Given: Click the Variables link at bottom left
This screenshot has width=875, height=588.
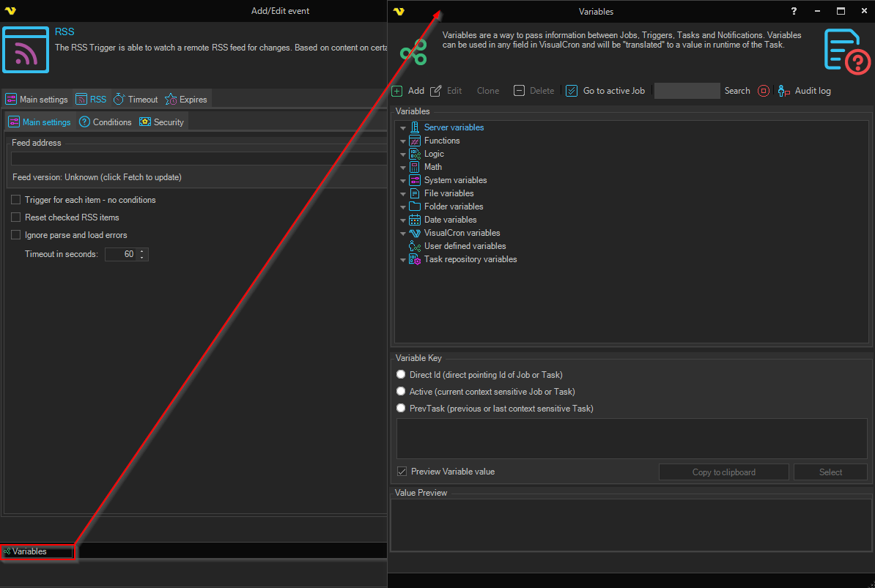Looking at the screenshot, I should coord(29,551).
